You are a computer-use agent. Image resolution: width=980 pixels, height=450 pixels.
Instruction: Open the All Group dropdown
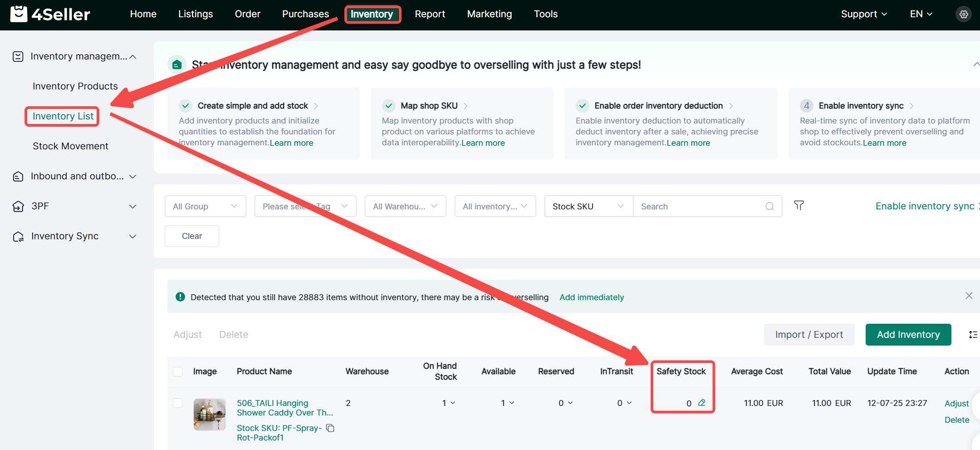point(205,207)
